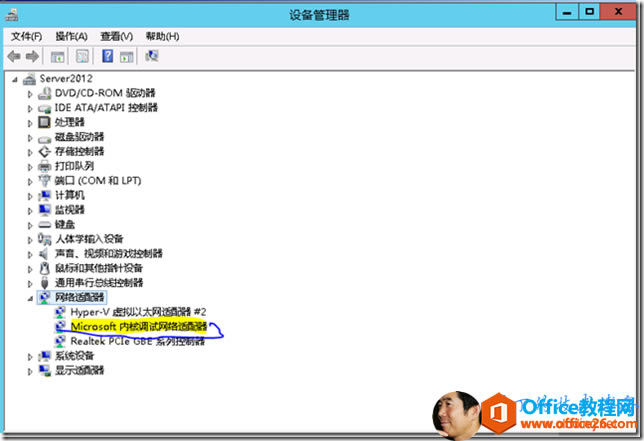The image size is (644, 441).
Task: Select Microsoft 内核调试网络适配器
Action: click(x=139, y=326)
